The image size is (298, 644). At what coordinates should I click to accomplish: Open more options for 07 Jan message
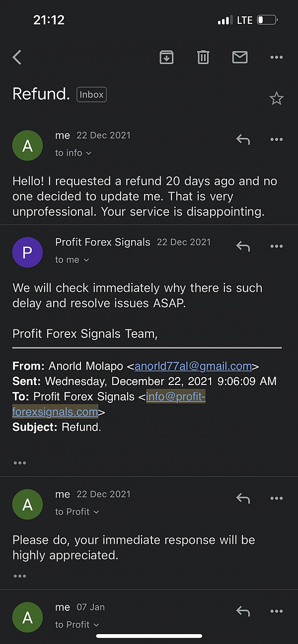pos(276,611)
